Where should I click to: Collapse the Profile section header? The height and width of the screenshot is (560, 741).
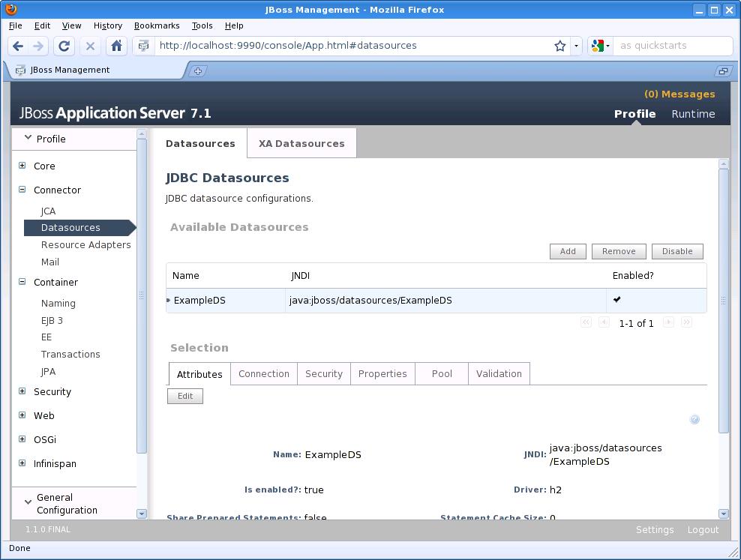[28, 138]
